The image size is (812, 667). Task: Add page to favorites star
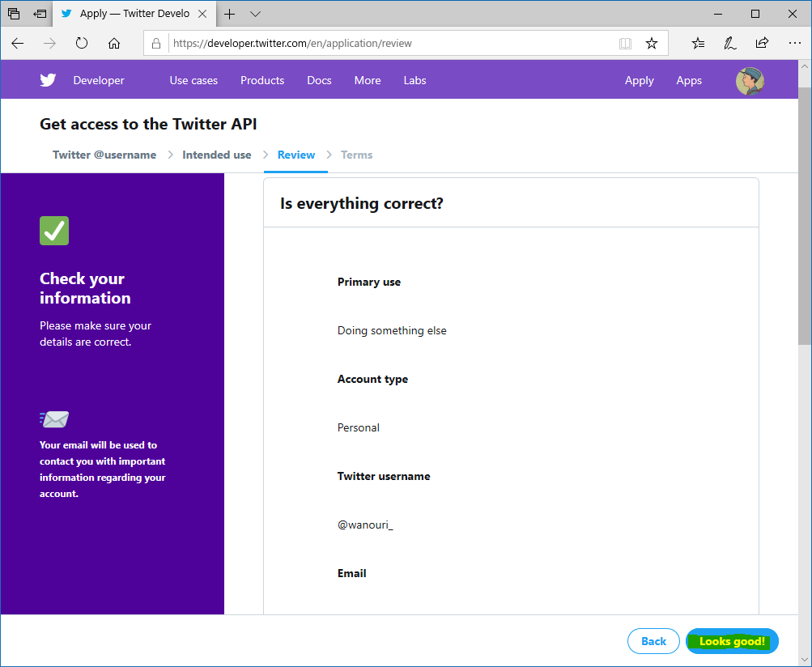[x=652, y=44]
